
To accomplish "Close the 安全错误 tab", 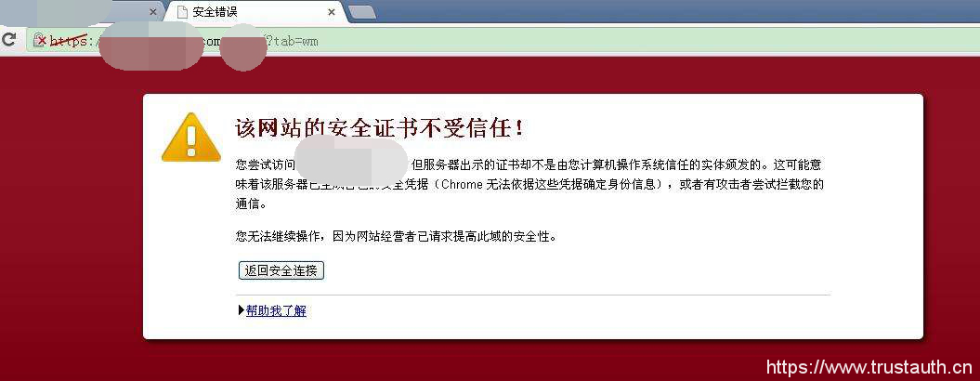I will coord(332,12).
